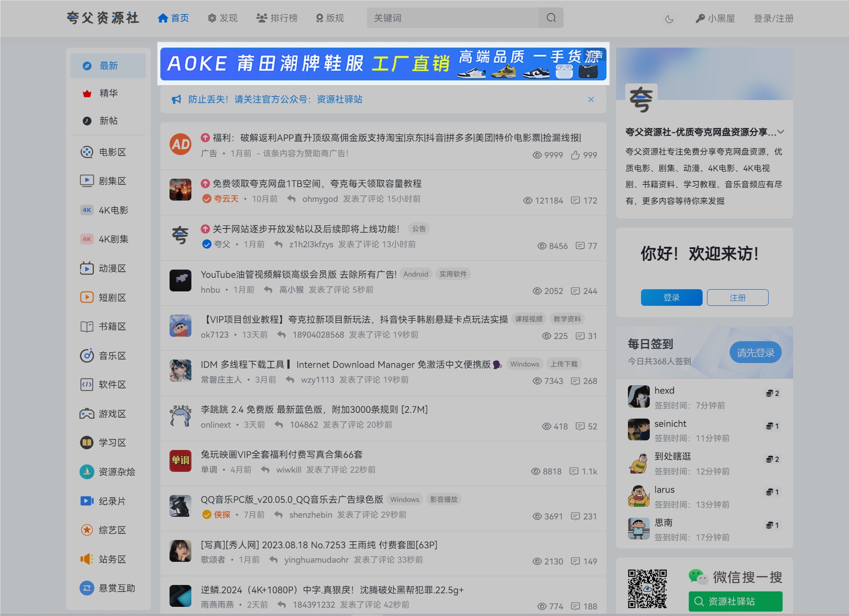Image resolution: width=849 pixels, height=616 pixels.
Task: Click the 实用软件 tag
Action: pyautogui.click(x=453, y=274)
